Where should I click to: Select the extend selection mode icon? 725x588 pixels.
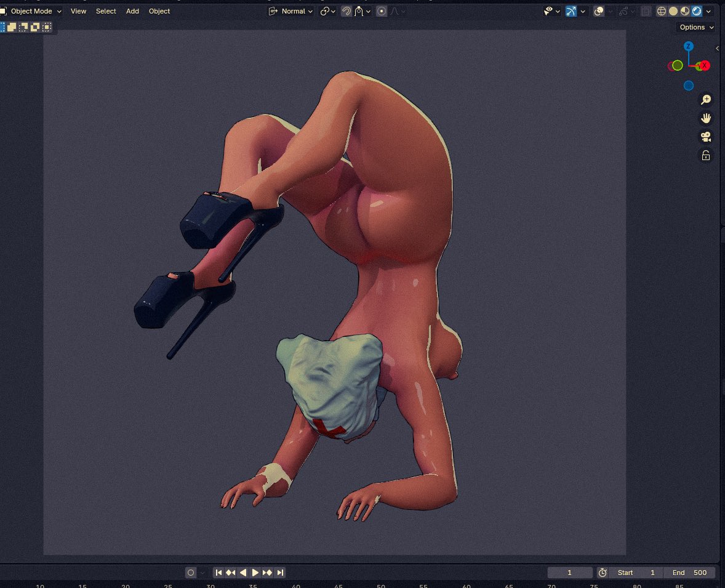[12, 27]
